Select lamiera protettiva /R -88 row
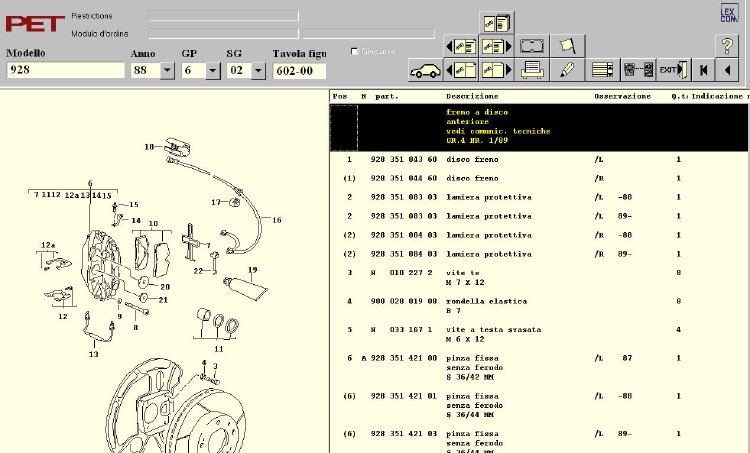 pyautogui.click(x=539, y=235)
